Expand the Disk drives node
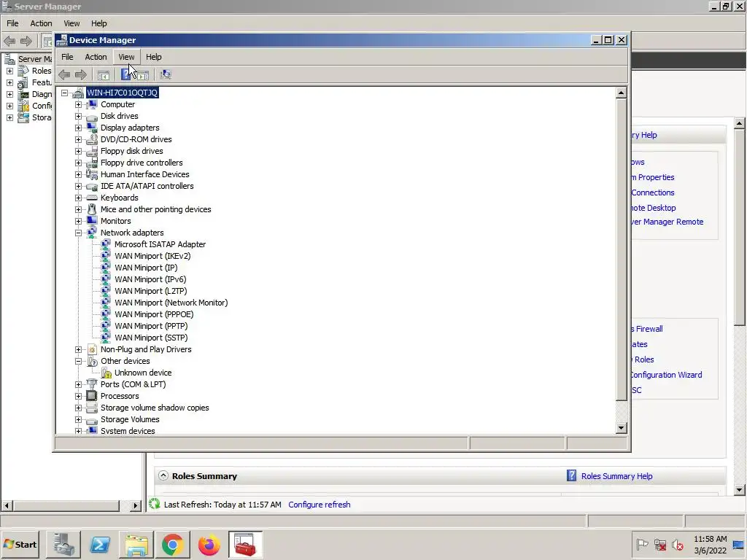Image resolution: width=747 pixels, height=560 pixels. click(x=78, y=116)
